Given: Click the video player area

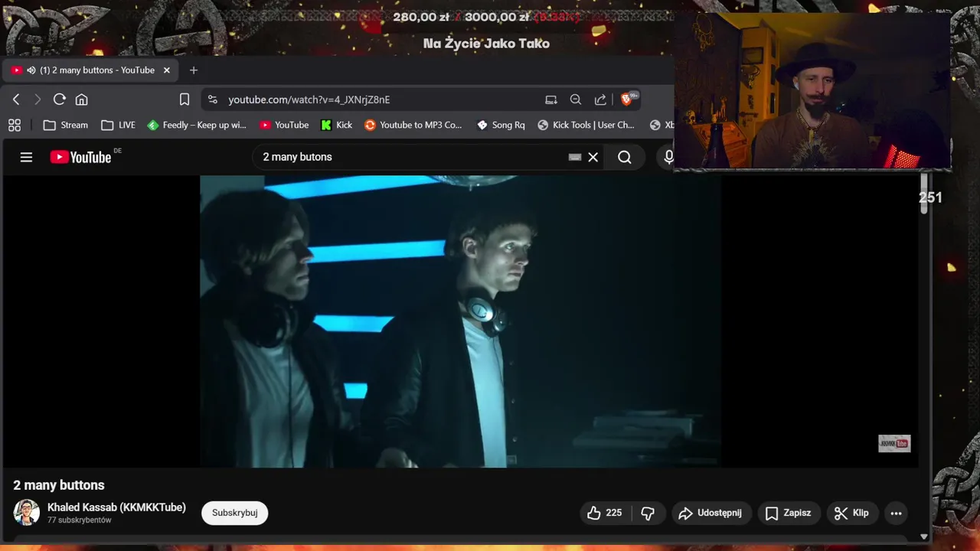Looking at the screenshot, I should (x=460, y=321).
